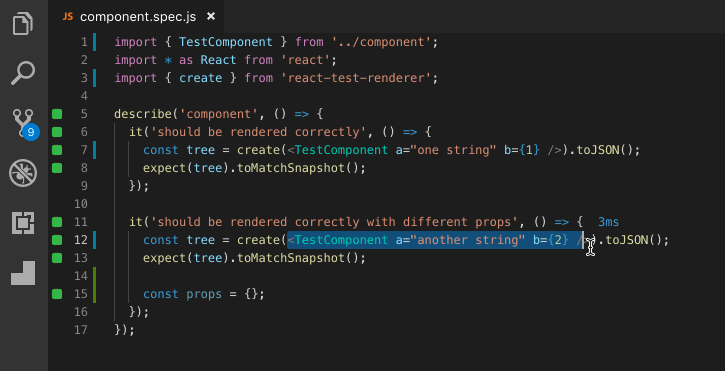Click line number 14 in the gutter
The width and height of the screenshot is (725, 371).
81,276
